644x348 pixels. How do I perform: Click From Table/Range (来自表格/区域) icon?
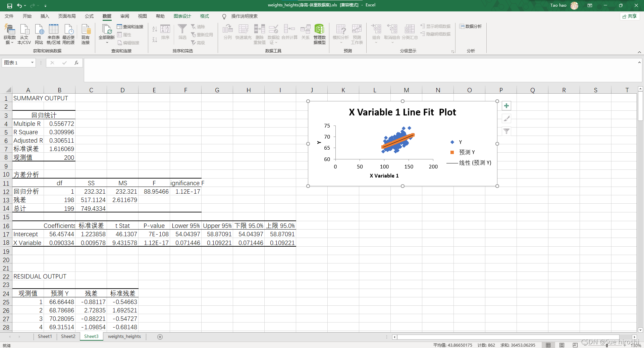(x=54, y=34)
